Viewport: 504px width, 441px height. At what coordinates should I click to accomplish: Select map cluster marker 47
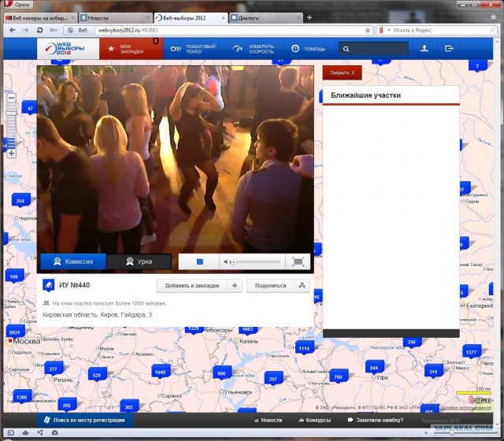[x=30, y=108]
